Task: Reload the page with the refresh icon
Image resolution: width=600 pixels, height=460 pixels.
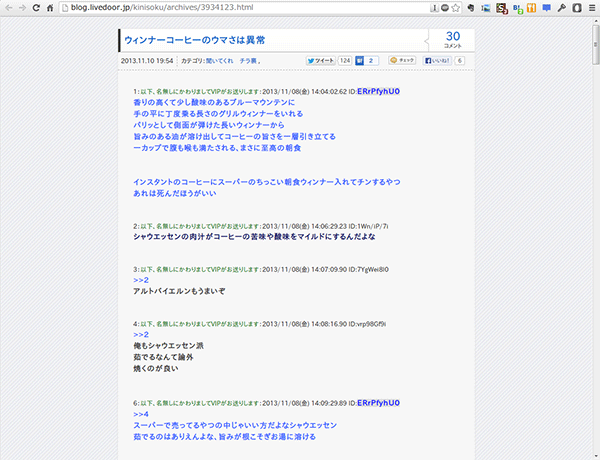Action: [36, 8]
